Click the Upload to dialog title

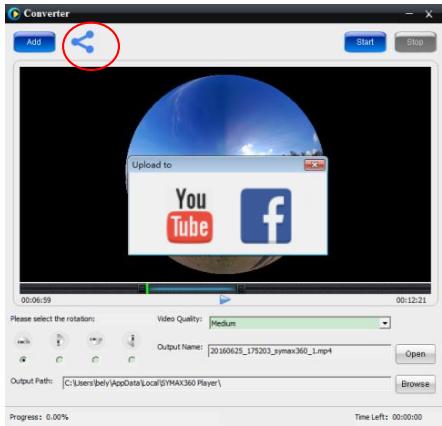[152, 165]
